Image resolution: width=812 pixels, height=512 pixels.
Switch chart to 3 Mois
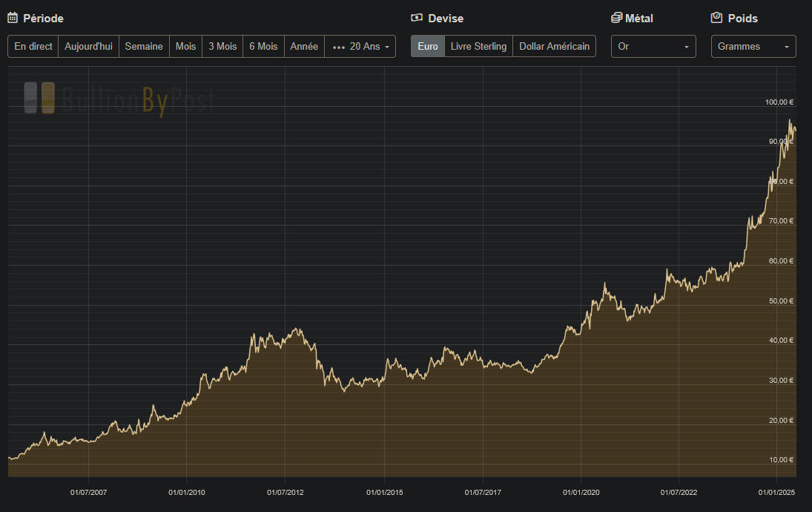[x=222, y=46]
